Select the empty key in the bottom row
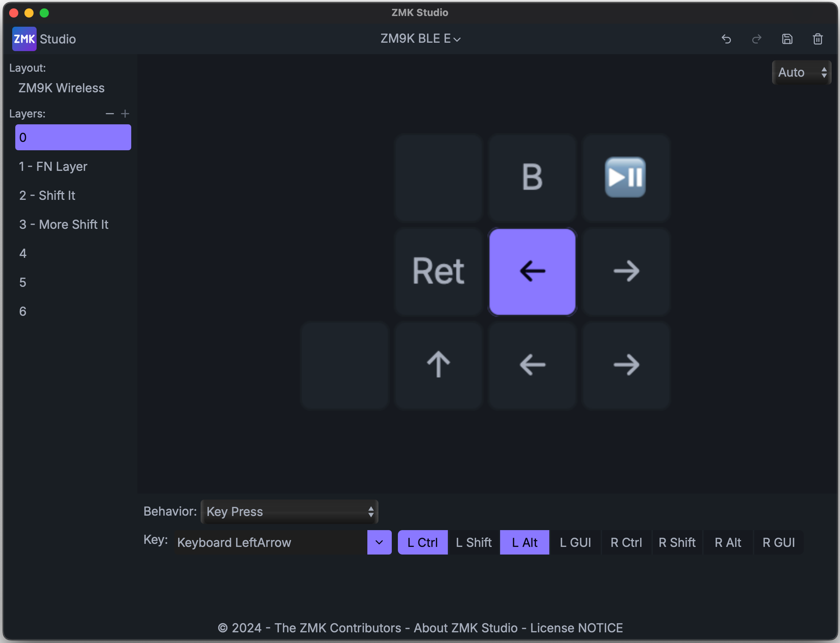 coord(344,365)
